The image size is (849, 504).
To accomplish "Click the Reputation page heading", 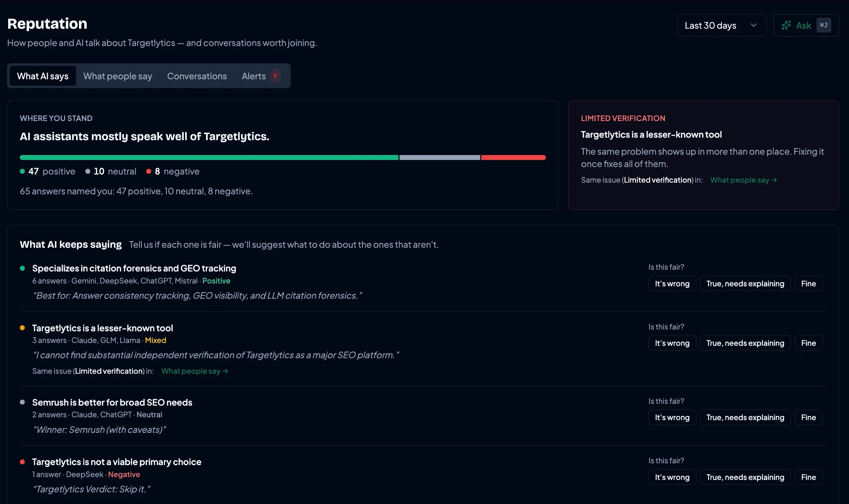I will [x=47, y=24].
